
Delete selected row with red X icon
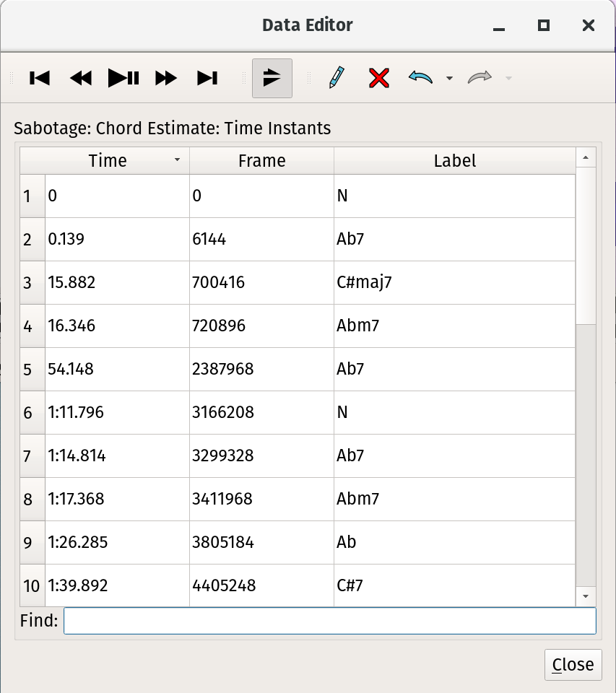[379, 78]
